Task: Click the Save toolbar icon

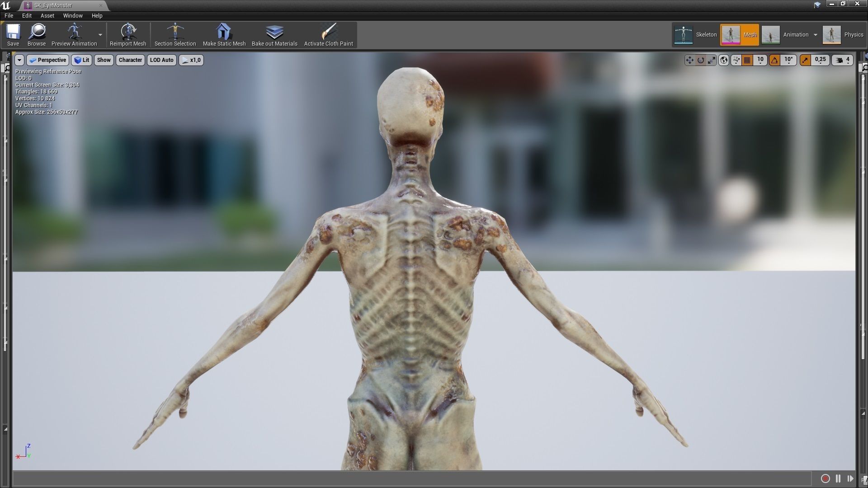Action: click(x=13, y=35)
